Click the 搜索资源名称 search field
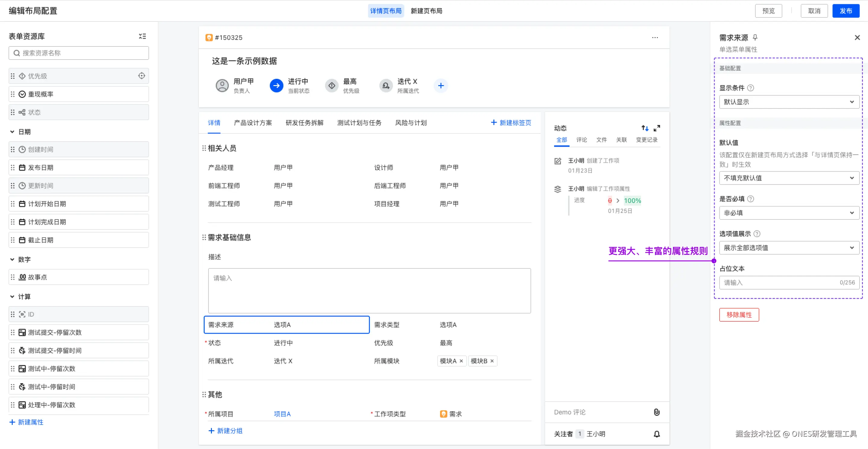This screenshot has width=868, height=449. click(78, 53)
